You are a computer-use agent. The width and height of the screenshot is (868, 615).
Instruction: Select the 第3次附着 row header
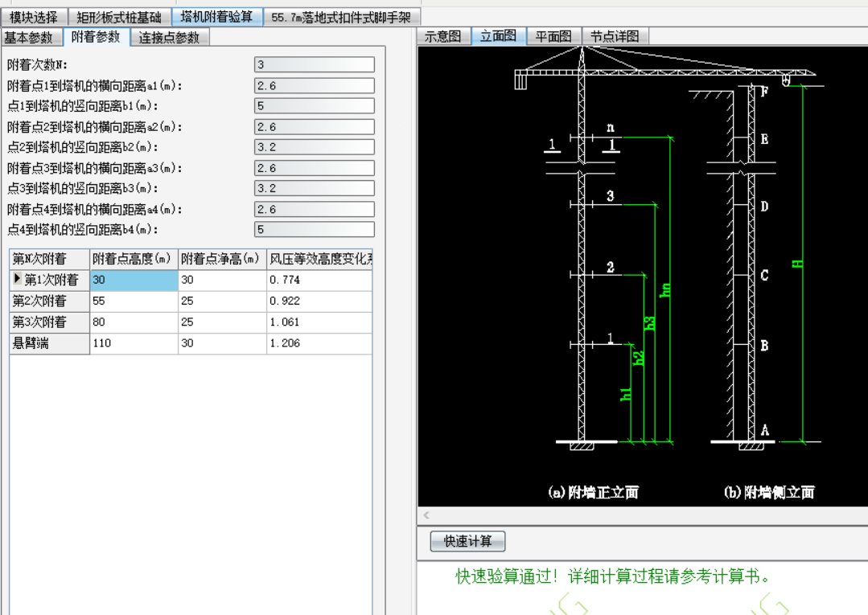click(x=50, y=322)
